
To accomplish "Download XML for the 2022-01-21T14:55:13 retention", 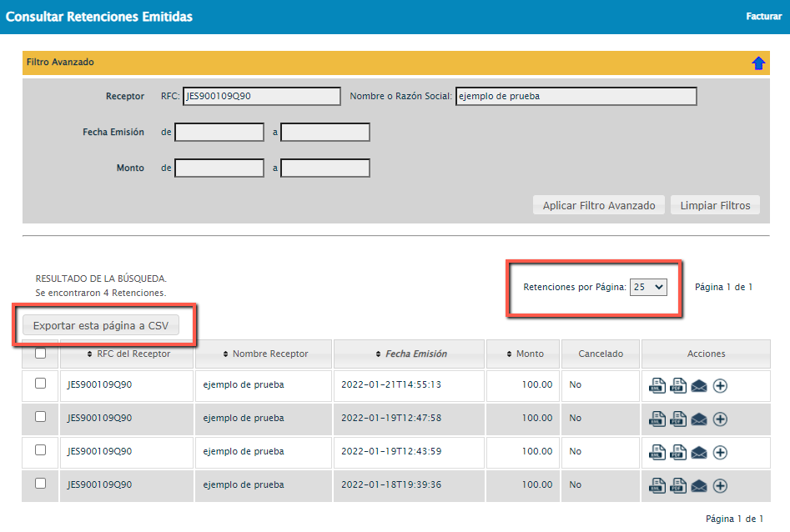I will (657, 385).
